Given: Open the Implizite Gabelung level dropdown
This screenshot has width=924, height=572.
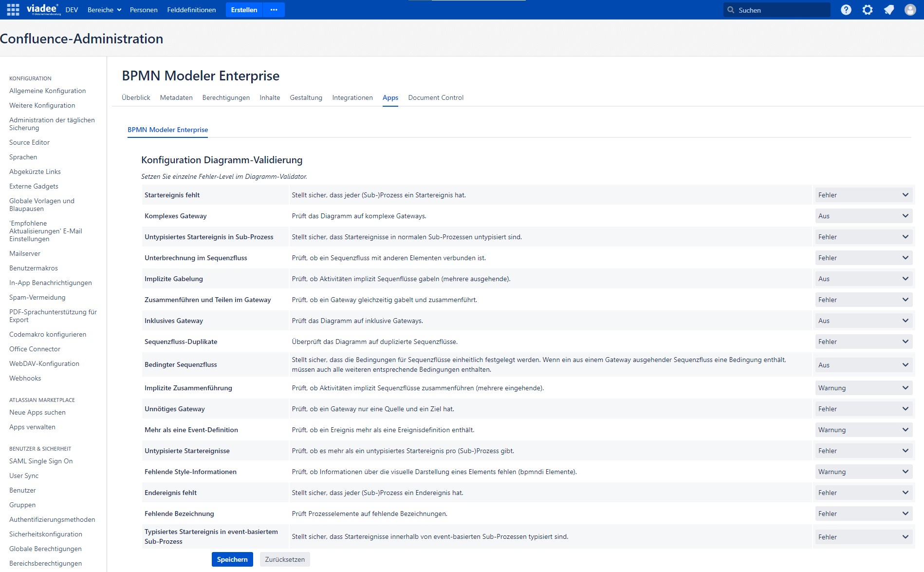Looking at the screenshot, I should [864, 279].
